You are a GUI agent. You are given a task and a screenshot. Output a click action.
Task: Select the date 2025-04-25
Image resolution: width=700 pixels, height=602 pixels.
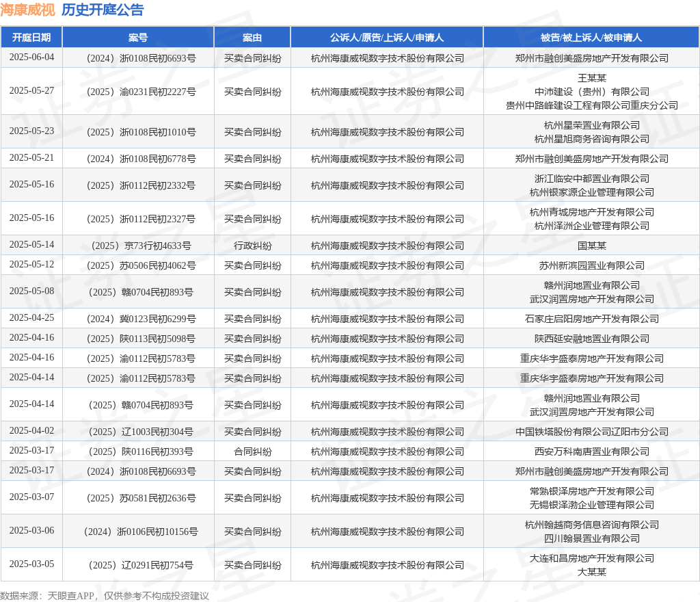(31, 318)
